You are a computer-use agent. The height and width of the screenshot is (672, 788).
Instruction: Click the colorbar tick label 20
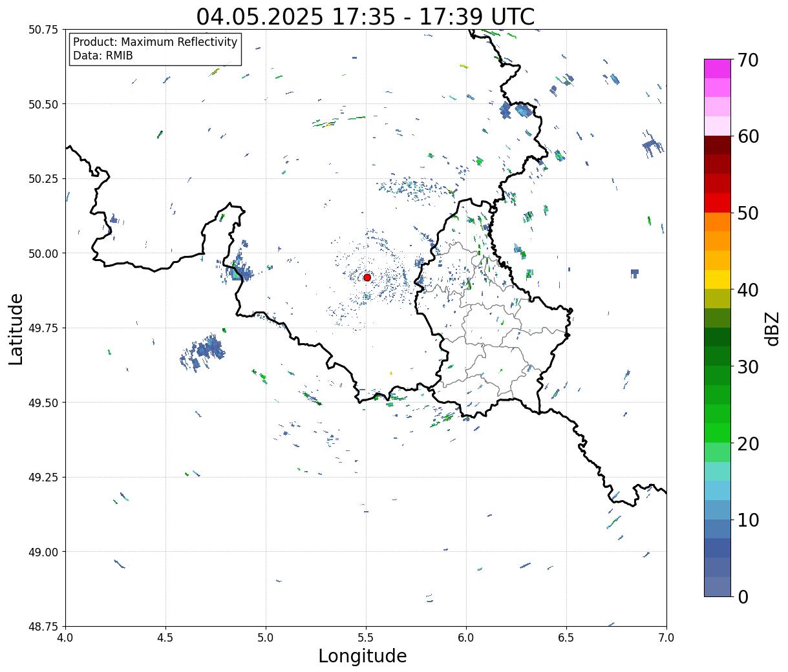[747, 443]
